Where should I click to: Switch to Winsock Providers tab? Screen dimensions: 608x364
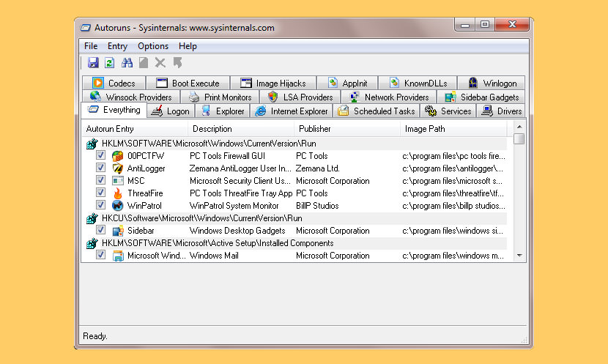tap(131, 97)
